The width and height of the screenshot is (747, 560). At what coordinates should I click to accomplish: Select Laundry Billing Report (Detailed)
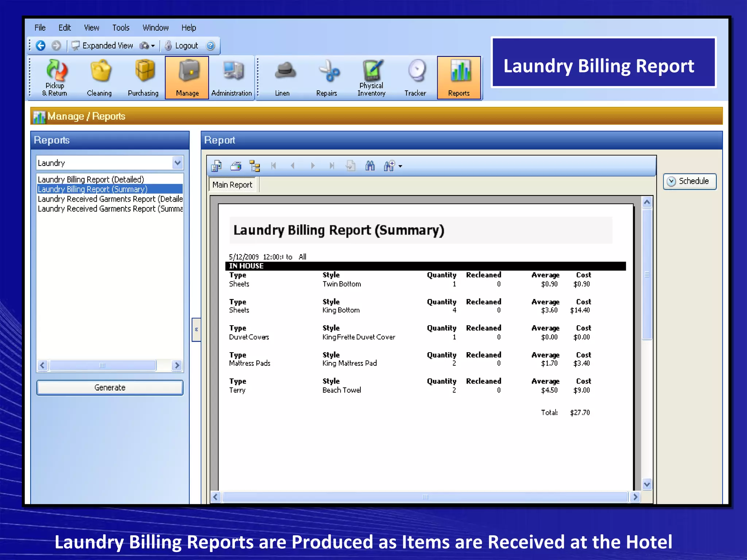(109, 179)
